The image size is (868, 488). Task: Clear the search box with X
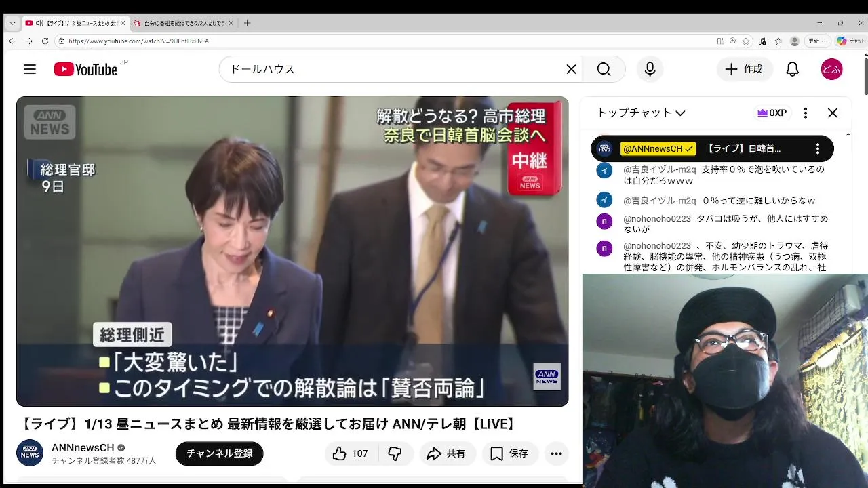click(571, 69)
